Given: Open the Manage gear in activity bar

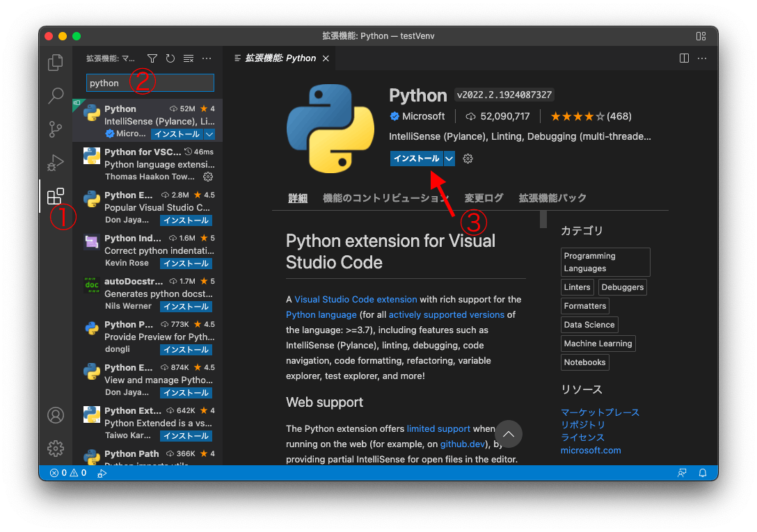Looking at the screenshot, I should (56, 449).
